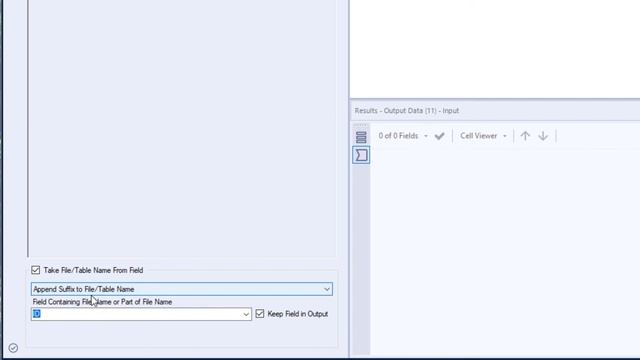Click the Results - Output Data (11) title
The image size is (640, 360).
(x=407, y=111)
